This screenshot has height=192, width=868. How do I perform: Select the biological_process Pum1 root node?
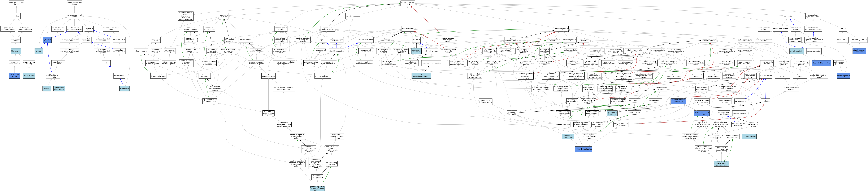tap(408, 3)
